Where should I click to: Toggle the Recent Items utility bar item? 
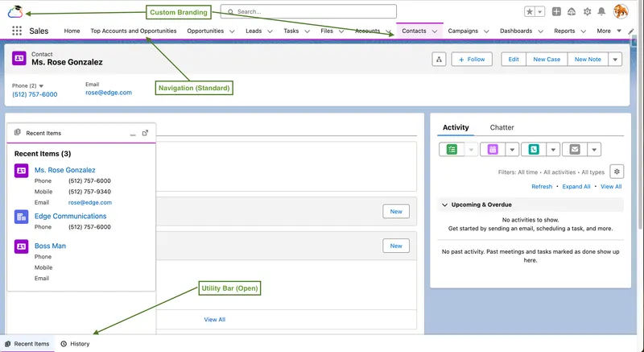point(27,344)
